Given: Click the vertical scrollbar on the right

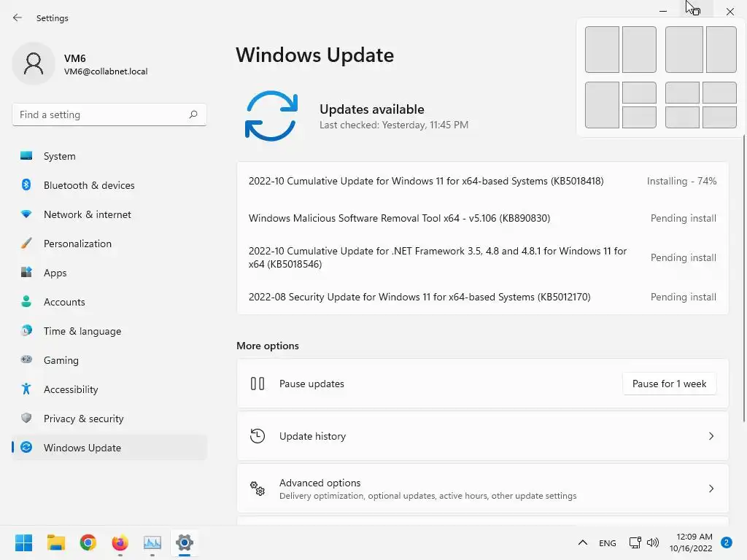Looking at the screenshot, I should click(x=743, y=278).
